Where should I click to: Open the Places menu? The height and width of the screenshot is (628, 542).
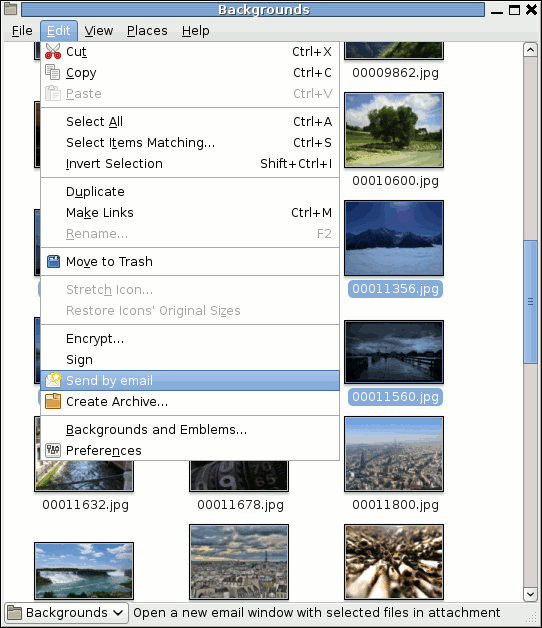point(147,31)
